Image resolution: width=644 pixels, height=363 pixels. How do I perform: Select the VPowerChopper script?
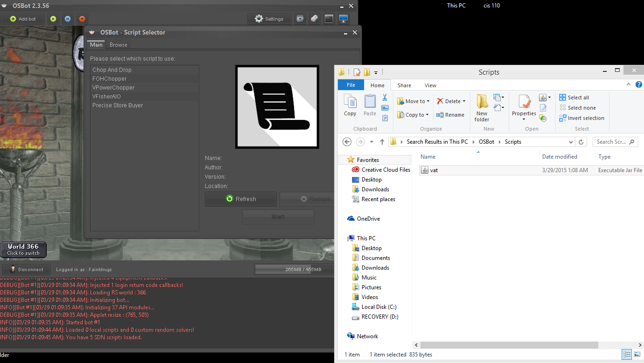click(x=145, y=88)
